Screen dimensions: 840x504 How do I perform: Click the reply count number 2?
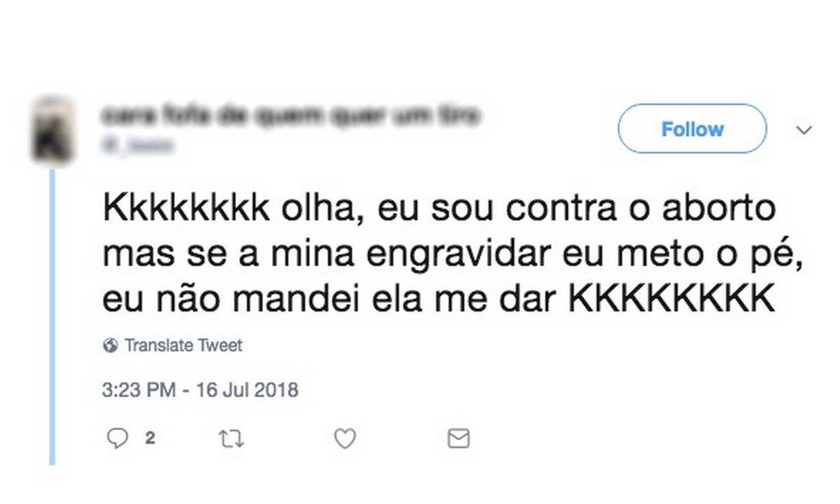point(150,438)
